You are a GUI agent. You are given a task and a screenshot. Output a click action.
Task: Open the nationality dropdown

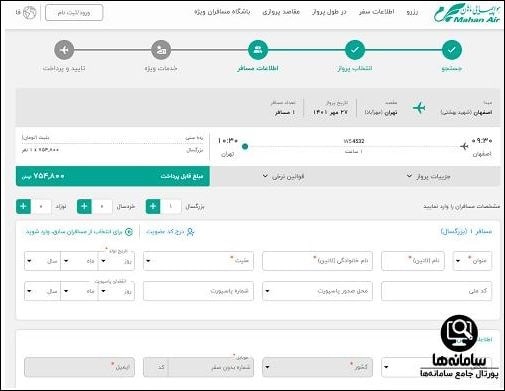(198, 261)
